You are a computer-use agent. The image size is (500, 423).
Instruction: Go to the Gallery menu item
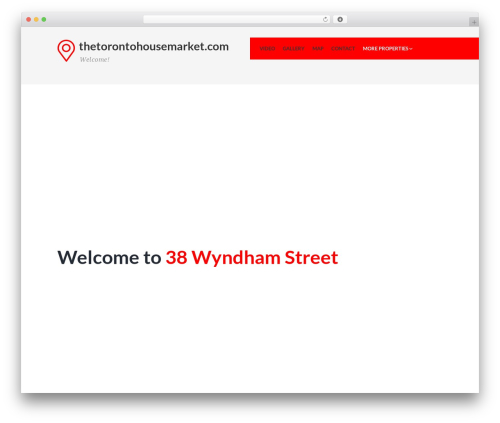[293, 49]
